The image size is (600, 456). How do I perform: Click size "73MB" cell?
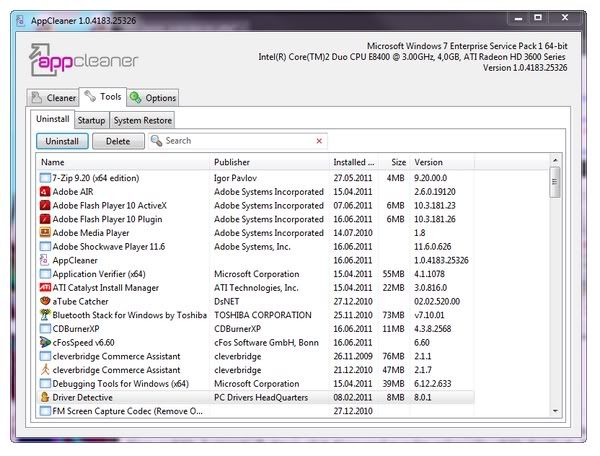point(393,315)
